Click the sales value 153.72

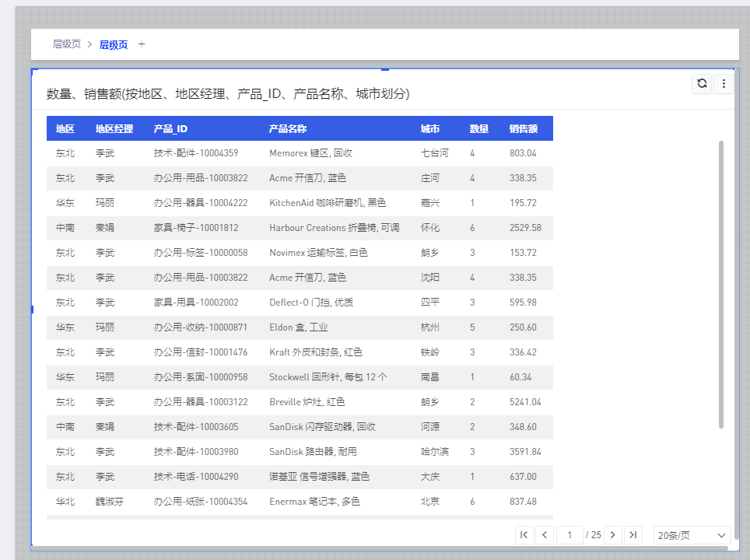[523, 253]
